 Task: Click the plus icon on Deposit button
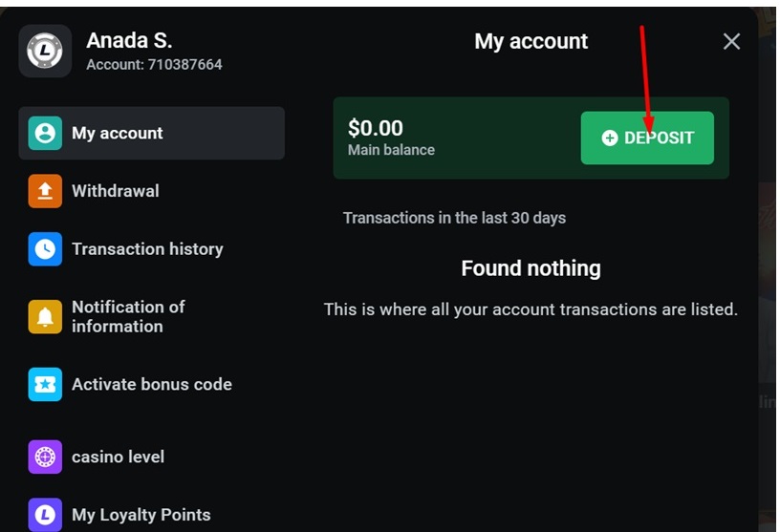click(x=610, y=138)
